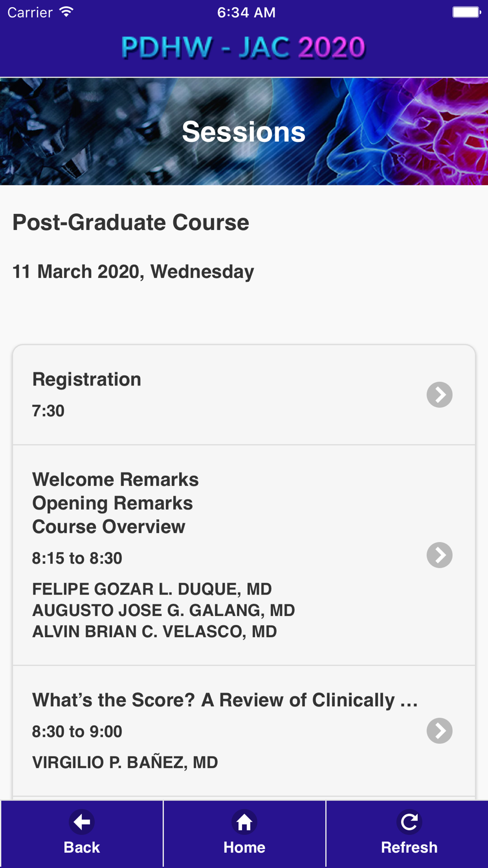Tap the PDHW - JAC 2020 title logo

243,47
